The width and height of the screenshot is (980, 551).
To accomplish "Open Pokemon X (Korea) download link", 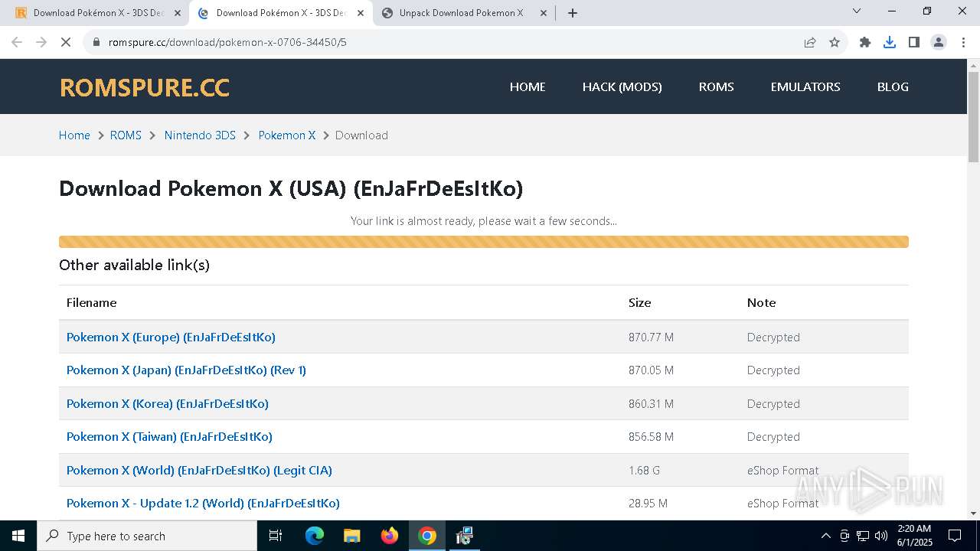I will pos(168,404).
